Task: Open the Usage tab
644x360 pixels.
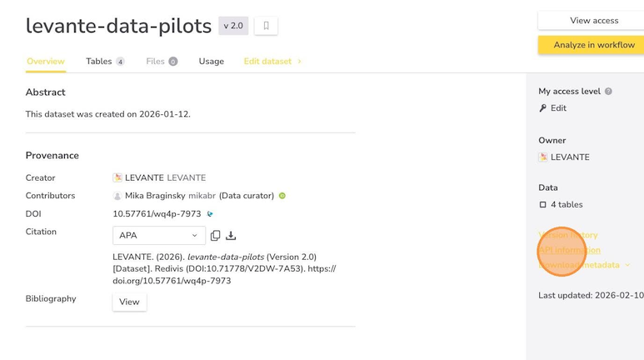Action: click(x=211, y=62)
